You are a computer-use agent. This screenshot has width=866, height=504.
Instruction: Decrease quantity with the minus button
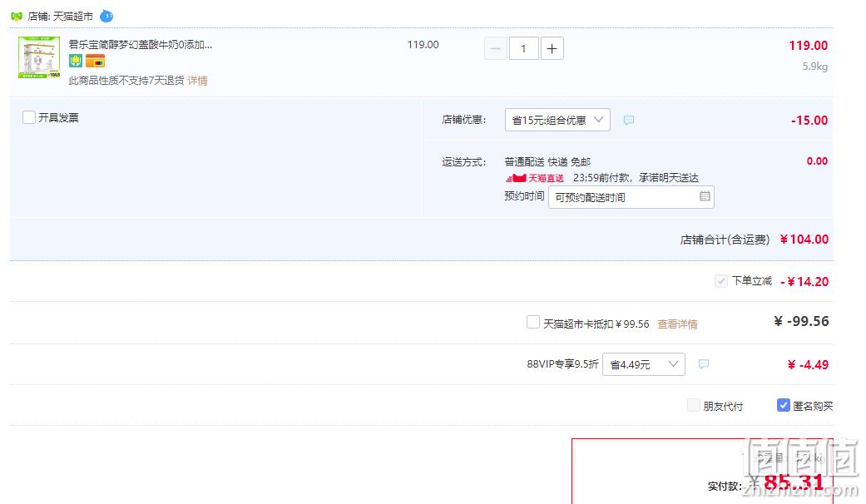(496, 48)
